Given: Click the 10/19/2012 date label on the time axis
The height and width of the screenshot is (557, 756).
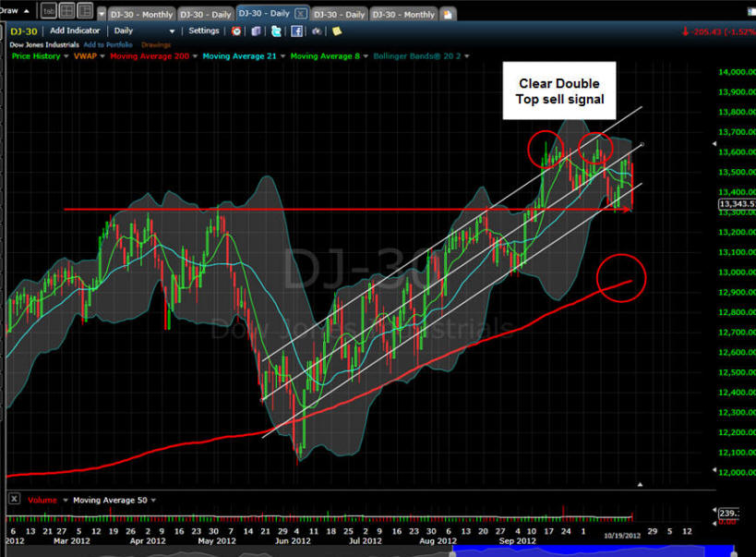Looking at the screenshot, I should point(622,536).
